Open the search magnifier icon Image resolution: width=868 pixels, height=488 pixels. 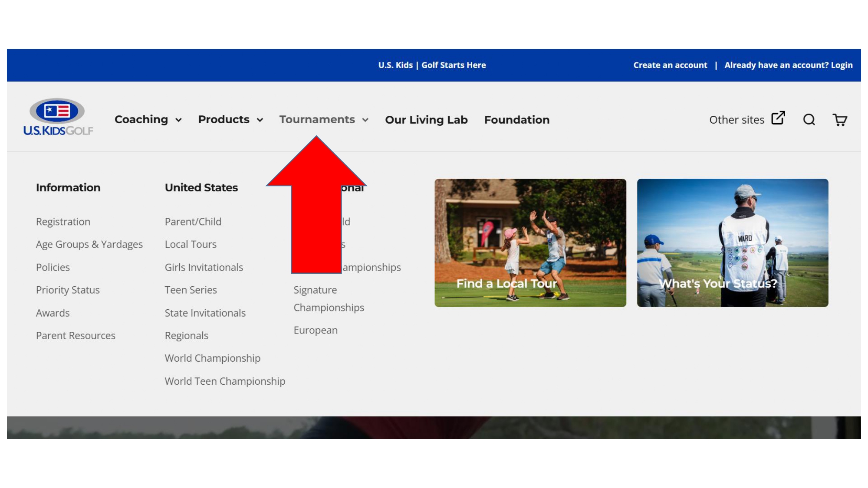pos(809,120)
